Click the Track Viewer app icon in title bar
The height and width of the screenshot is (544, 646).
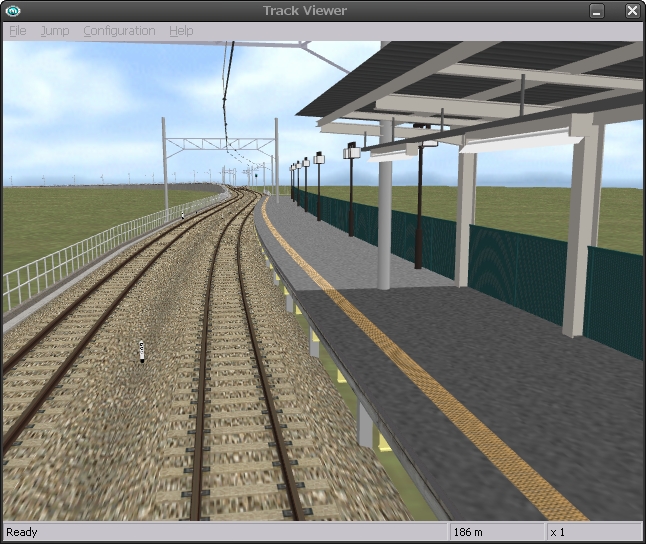(x=13, y=11)
